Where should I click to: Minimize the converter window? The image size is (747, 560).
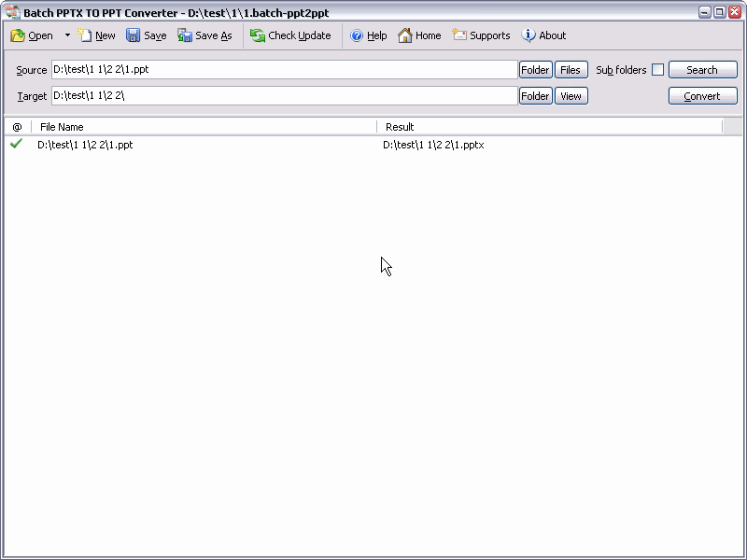click(x=705, y=12)
